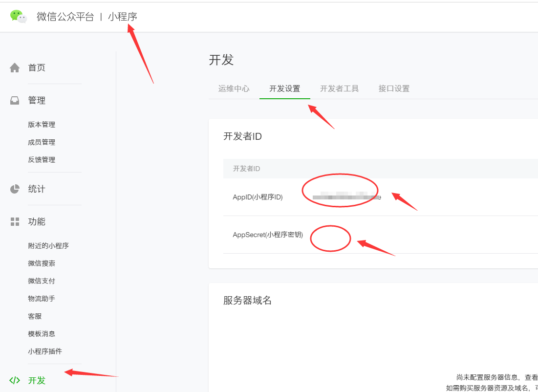538x392 pixels.
Task: Switch to the 开发设置 tab
Action: tap(285, 88)
